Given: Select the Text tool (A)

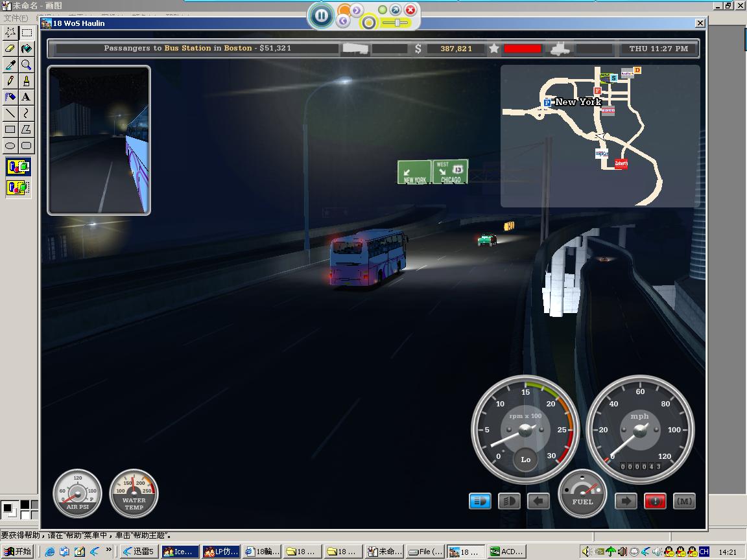Looking at the screenshot, I should click(27, 97).
